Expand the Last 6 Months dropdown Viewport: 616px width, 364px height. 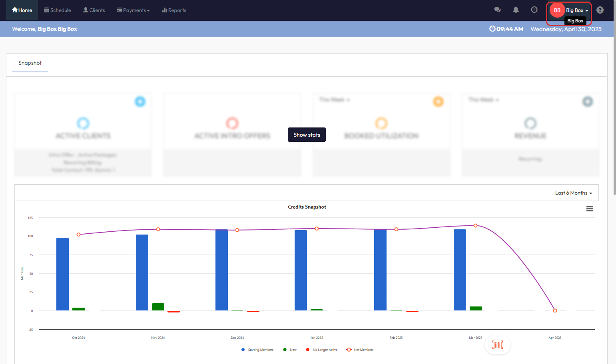pos(573,193)
